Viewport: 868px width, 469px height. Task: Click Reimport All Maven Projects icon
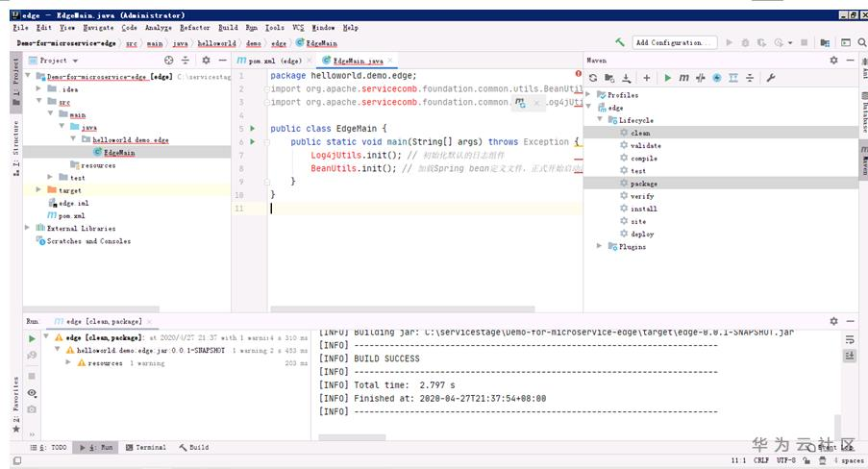pos(594,78)
